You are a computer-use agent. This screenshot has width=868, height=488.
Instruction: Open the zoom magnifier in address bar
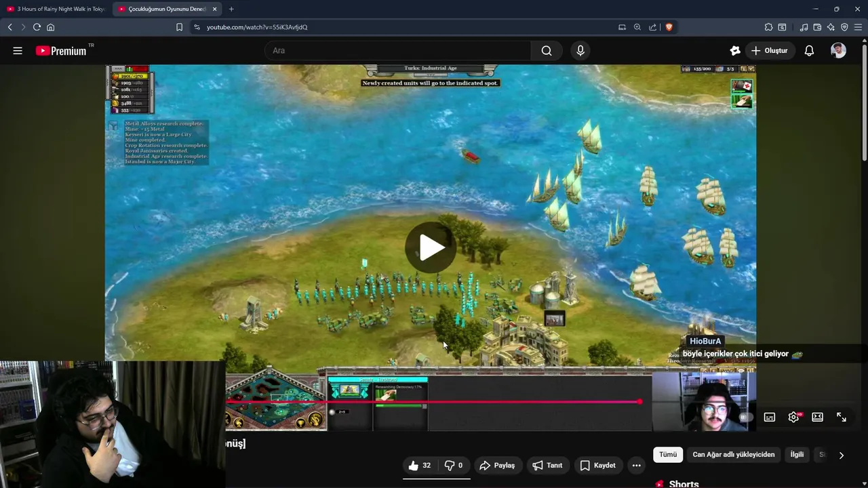click(637, 27)
